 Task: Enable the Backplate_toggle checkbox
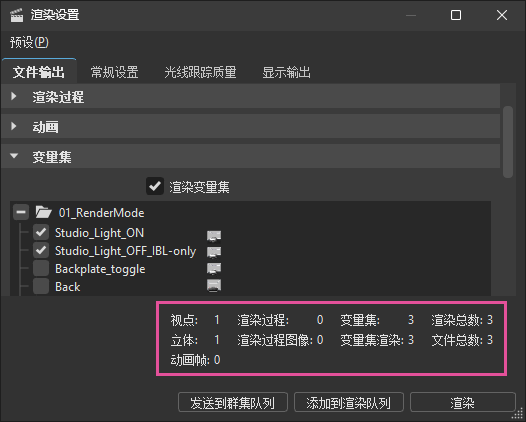[x=41, y=268]
